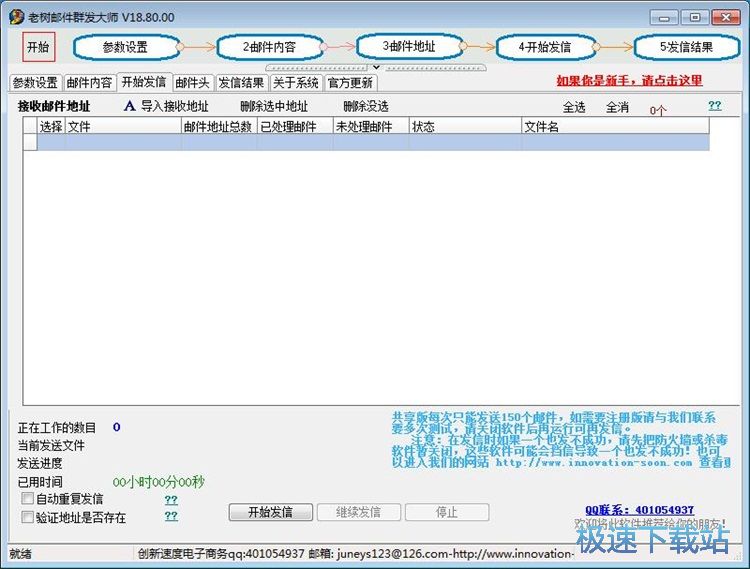Image resolution: width=750 pixels, height=569 pixels.
Task: Maximize the window
Action: coord(695,18)
